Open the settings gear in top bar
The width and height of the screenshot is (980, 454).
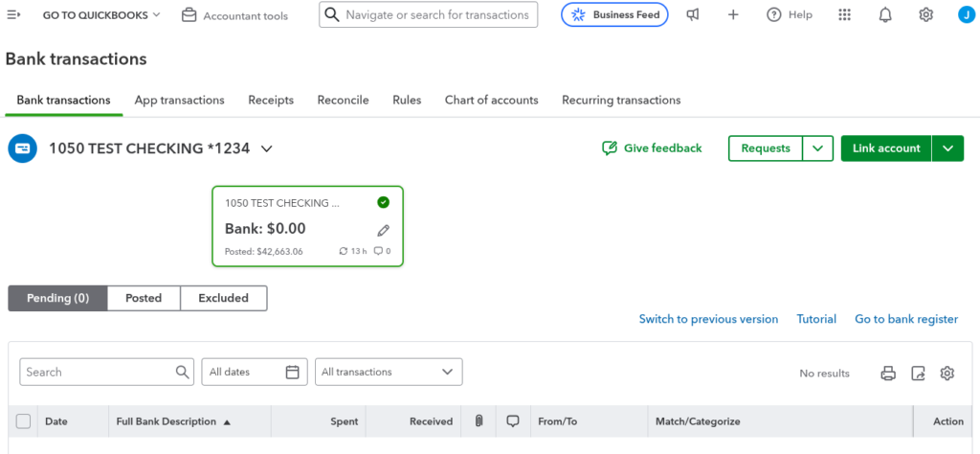925,15
